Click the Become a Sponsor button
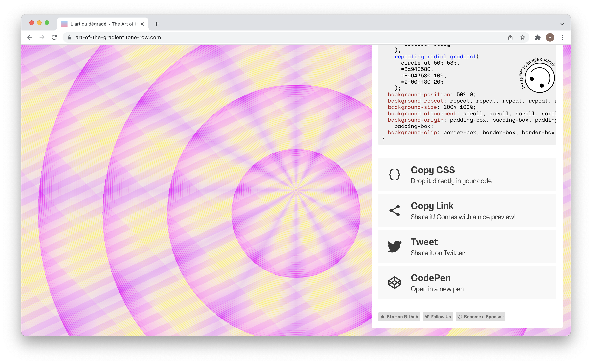The height and width of the screenshot is (364, 592). (480, 317)
